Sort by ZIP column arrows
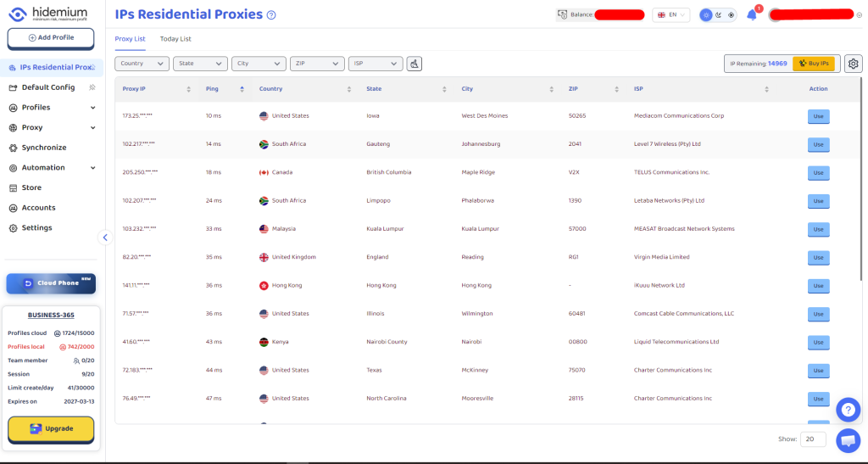 click(x=617, y=89)
